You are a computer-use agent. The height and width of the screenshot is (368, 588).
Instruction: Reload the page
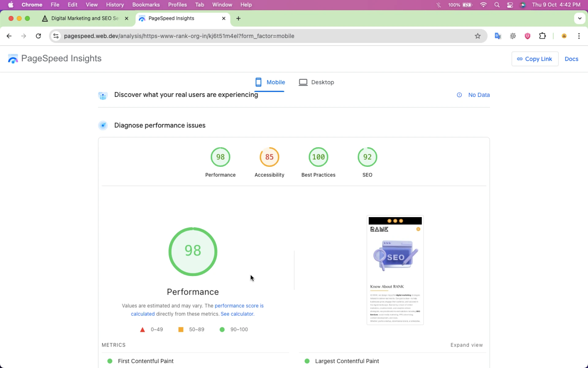pyautogui.click(x=38, y=36)
